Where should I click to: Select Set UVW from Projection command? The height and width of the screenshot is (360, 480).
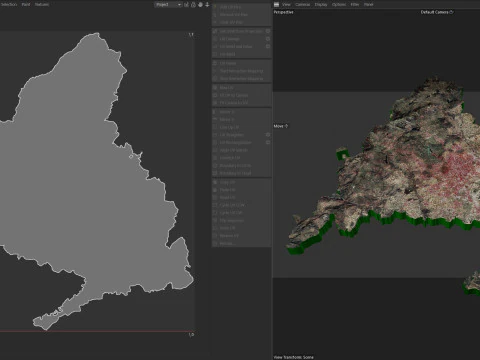pos(239,31)
